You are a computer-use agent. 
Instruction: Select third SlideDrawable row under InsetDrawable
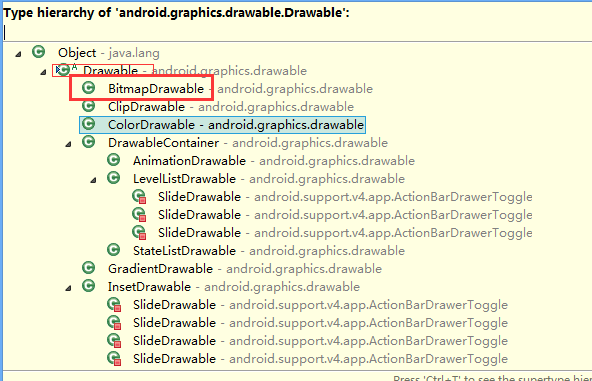tap(307, 341)
